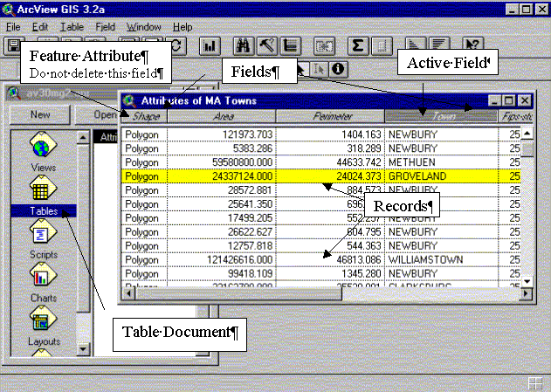Viewport: 551px width, 392px height.
Task: Click the New button in project window
Action: 40,114
